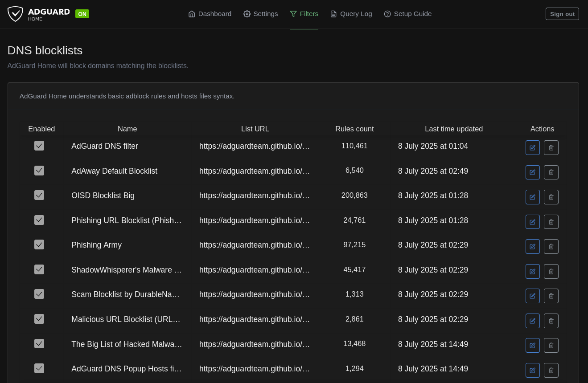This screenshot has width=588, height=383.
Task: Select the OISD Blocklist Big name
Action: click(103, 196)
